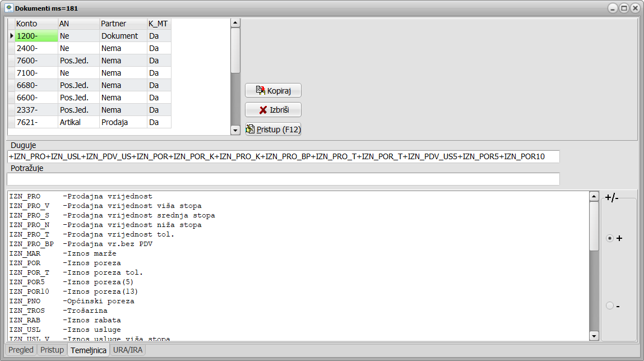Select the plus radio option
This screenshot has width=644, height=361.
tap(610, 238)
